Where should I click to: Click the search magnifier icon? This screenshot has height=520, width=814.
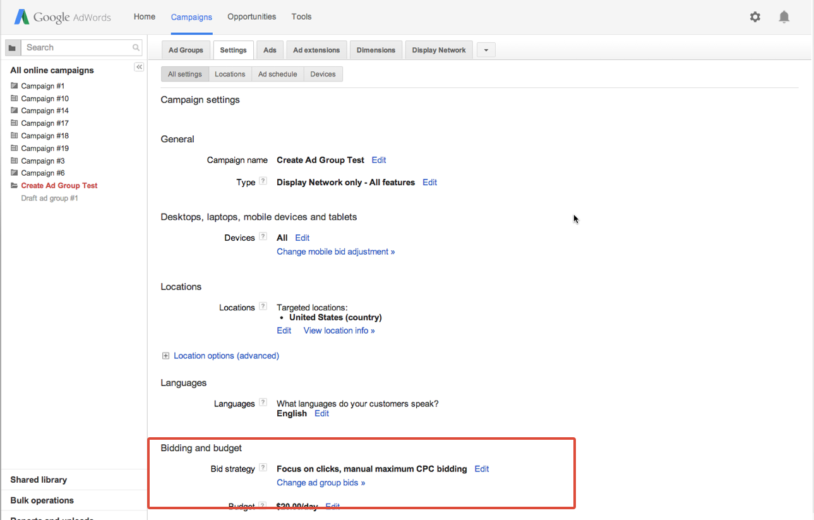[x=135, y=47]
